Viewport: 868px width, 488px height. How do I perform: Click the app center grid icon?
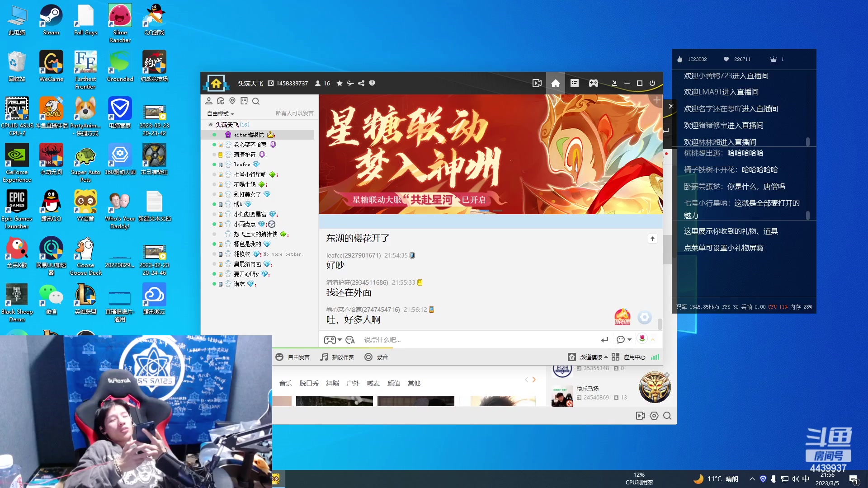pyautogui.click(x=615, y=357)
